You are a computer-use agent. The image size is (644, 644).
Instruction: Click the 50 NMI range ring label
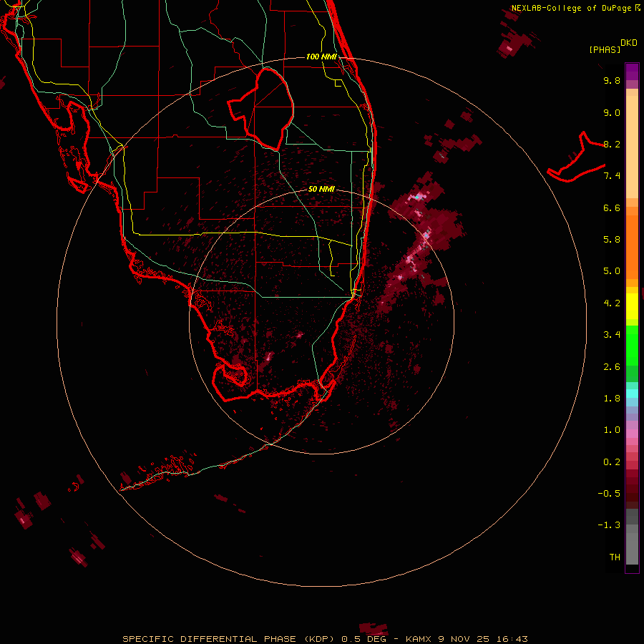pyautogui.click(x=321, y=189)
